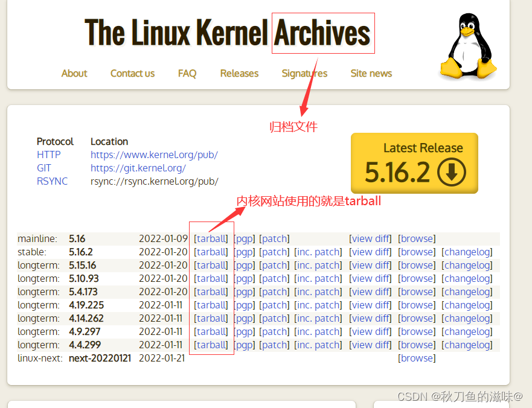Open the changelog for 5.4.173

coord(467,292)
